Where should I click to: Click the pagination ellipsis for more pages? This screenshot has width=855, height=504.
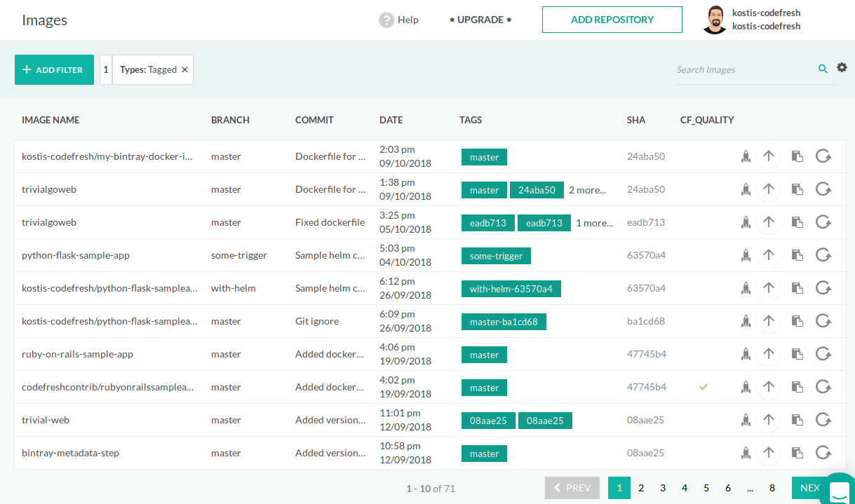[750, 488]
